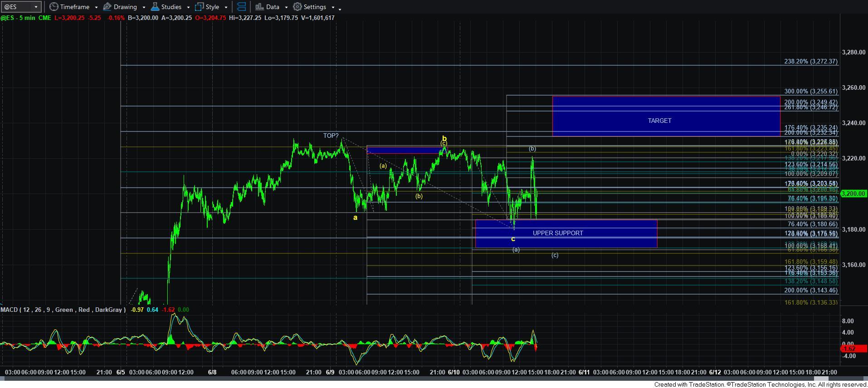
Task: Click the '-0.16%' percent change value
Action: click(x=115, y=18)
